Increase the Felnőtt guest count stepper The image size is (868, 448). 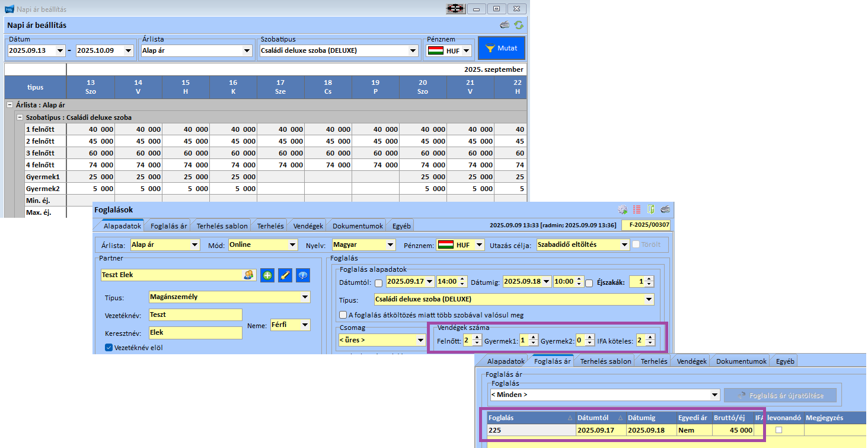tap(477, 338)
